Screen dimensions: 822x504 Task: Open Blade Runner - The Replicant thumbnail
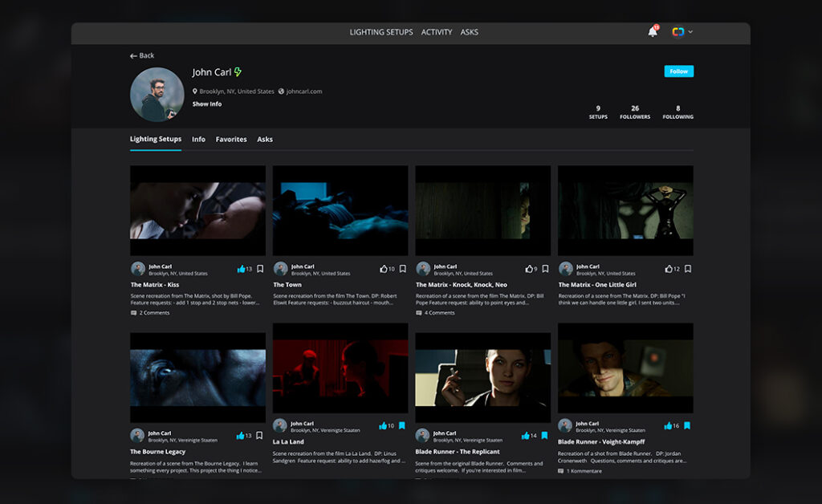click(482, 377)
